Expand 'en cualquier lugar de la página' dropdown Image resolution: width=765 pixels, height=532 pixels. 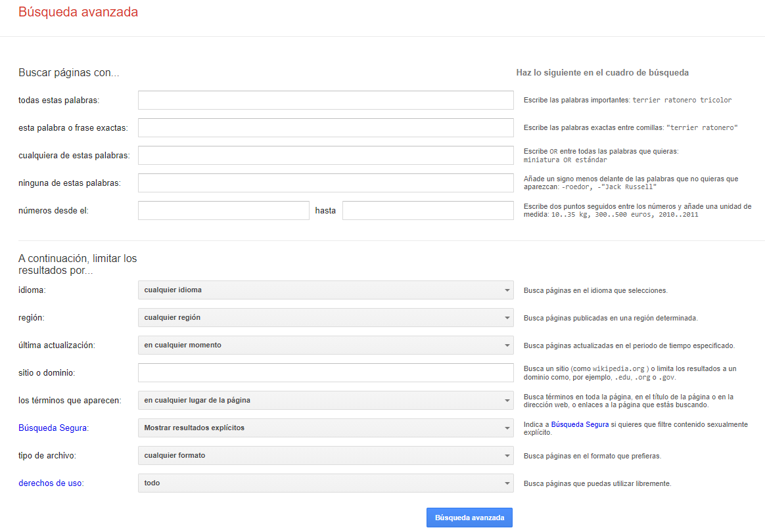coord(325,400)
